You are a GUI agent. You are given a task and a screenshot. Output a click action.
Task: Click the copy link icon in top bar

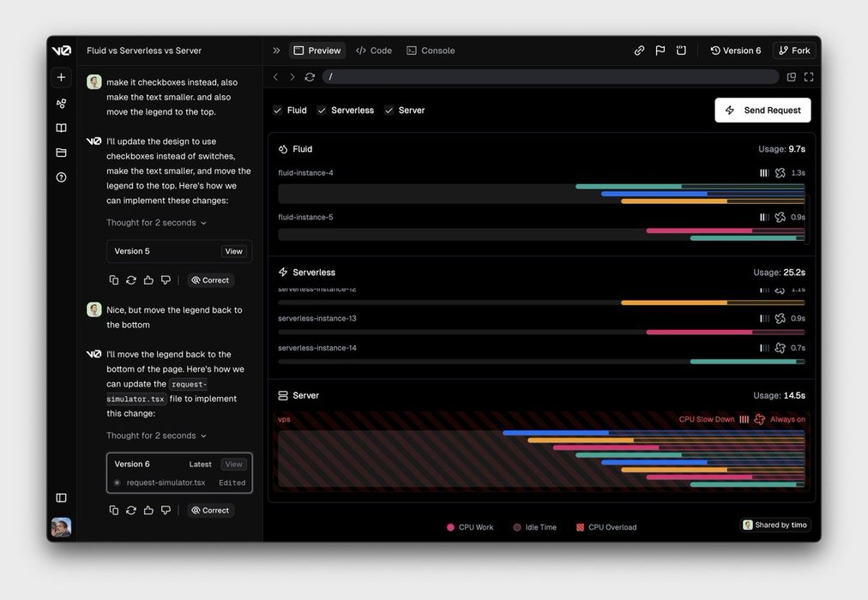[639, 51]
